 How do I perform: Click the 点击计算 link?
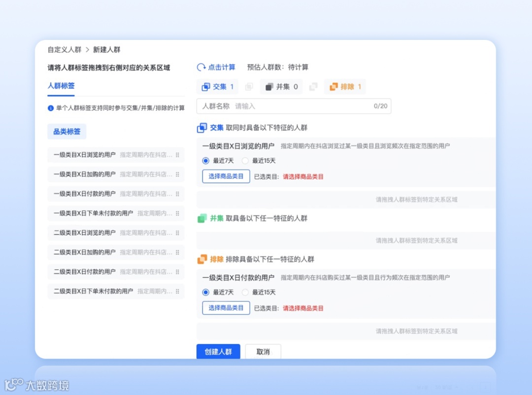(x=222, y=67)
